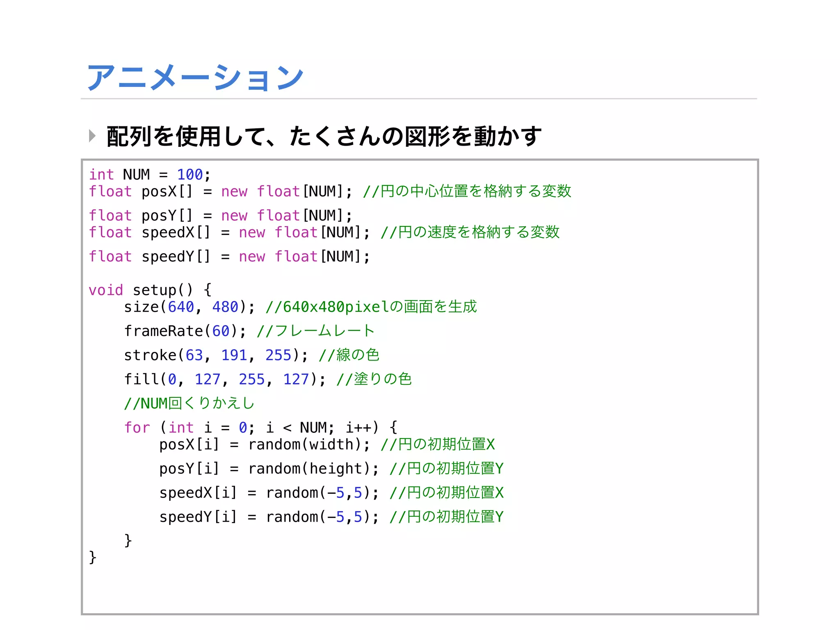Click the heading 配列を使用して、たくさんの図形を動かす

click(324, 136)
